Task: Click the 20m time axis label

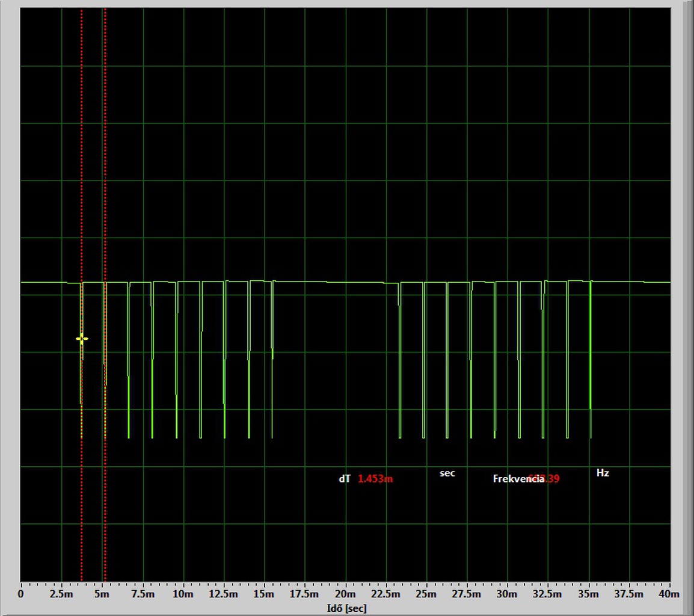Action: point(345,594)
